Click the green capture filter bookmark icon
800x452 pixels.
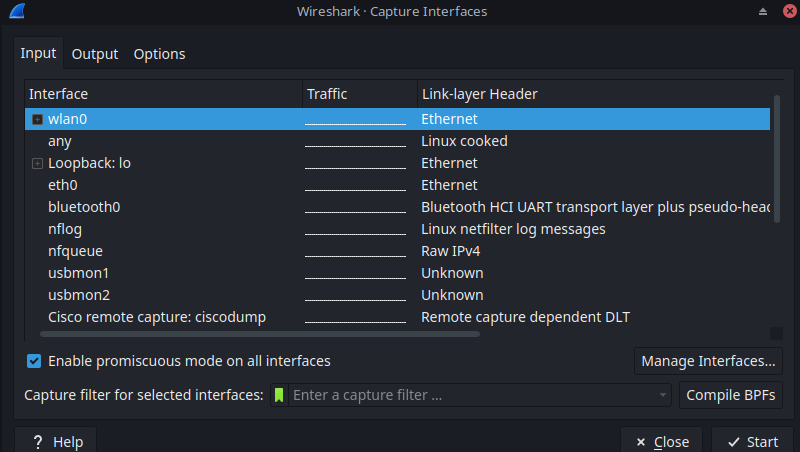[x=279, y=395]
